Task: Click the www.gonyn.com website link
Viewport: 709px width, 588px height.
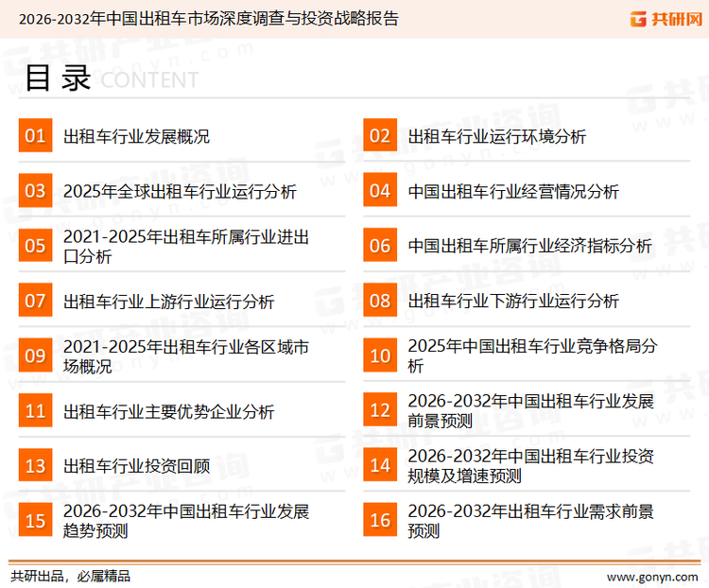Action: tap(652, 576)
